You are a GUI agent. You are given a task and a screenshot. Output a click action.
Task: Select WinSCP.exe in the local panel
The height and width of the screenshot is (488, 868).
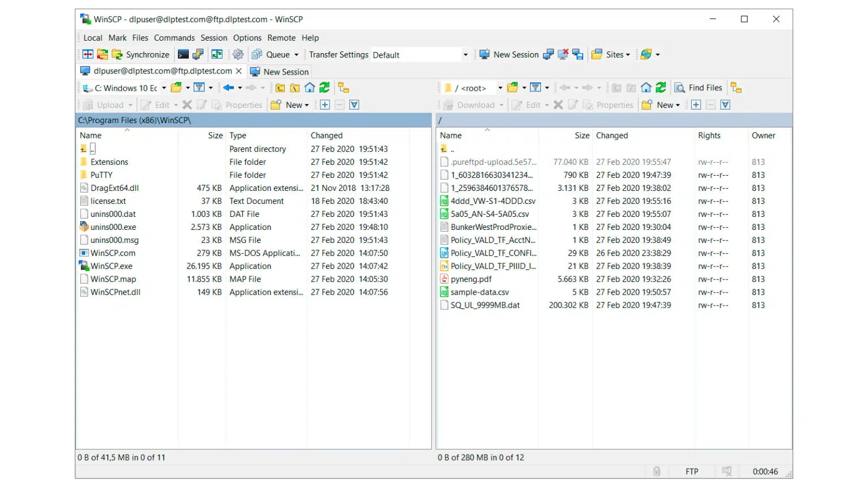[x=111, y=266]
